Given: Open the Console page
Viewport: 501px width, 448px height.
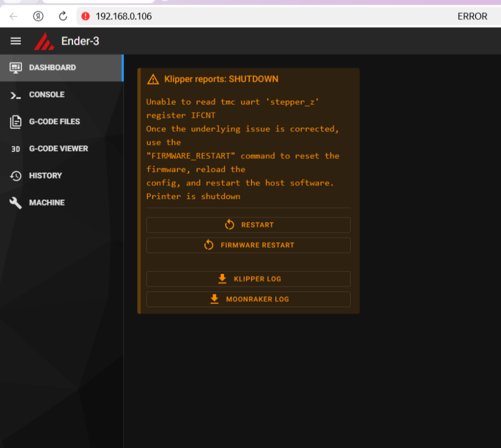Looking at the screenshot, I should [62, 95].
